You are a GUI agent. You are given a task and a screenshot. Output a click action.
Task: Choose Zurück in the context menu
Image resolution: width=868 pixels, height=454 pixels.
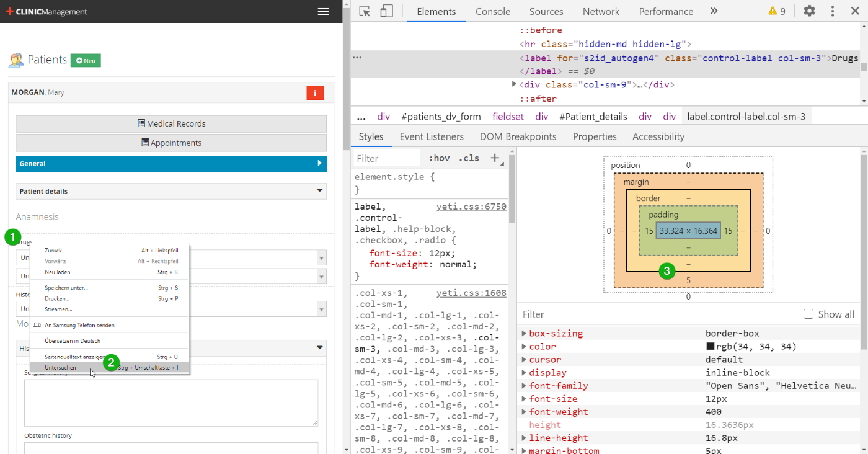pos(110,251)
